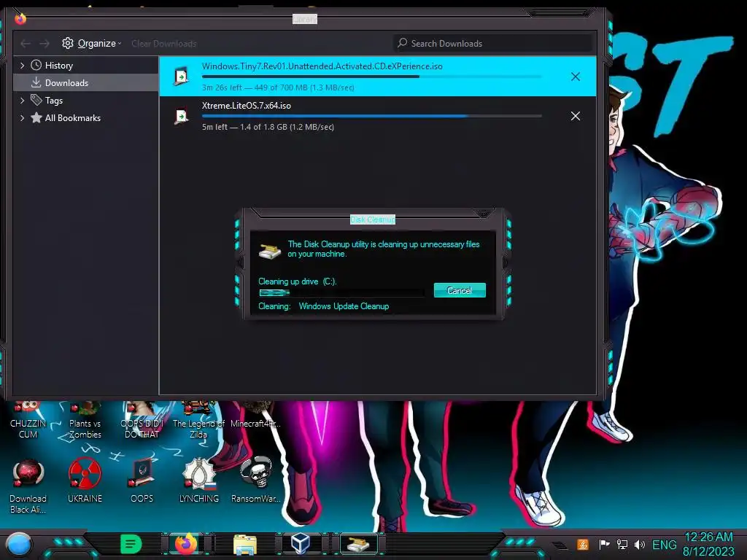Click Cancel in the Disk Cleanup dialog
Screen dimensions: 747x560
point(460,290)
